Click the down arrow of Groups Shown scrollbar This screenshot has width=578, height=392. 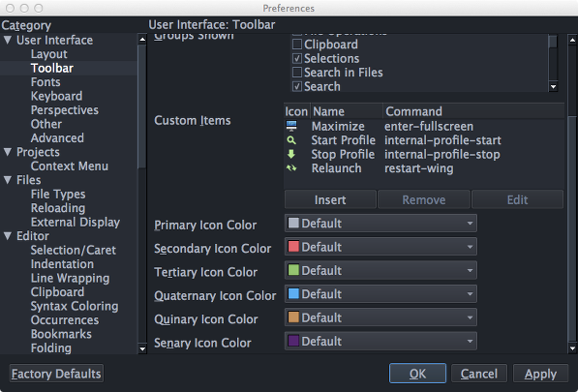tap(553, 87)
